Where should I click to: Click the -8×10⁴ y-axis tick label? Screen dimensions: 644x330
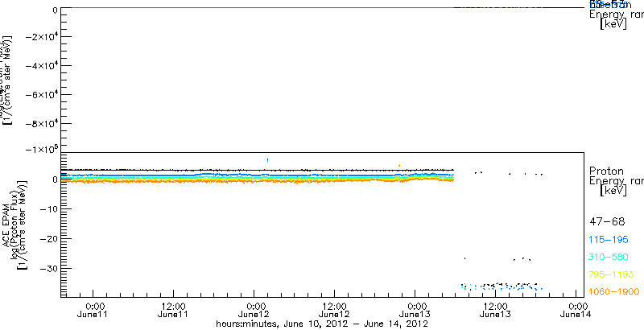(x=41, y=123)
